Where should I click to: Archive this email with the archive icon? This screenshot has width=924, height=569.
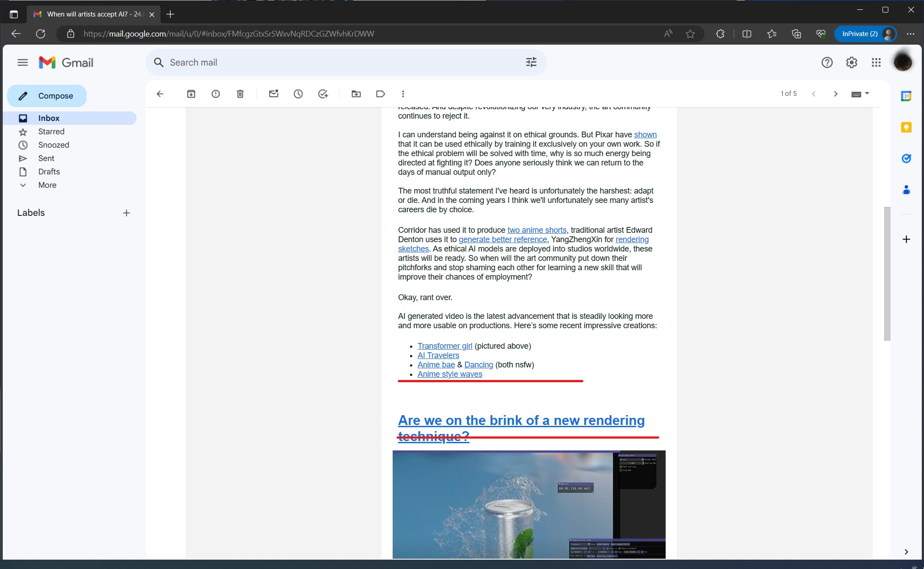[x=191, y=94]
